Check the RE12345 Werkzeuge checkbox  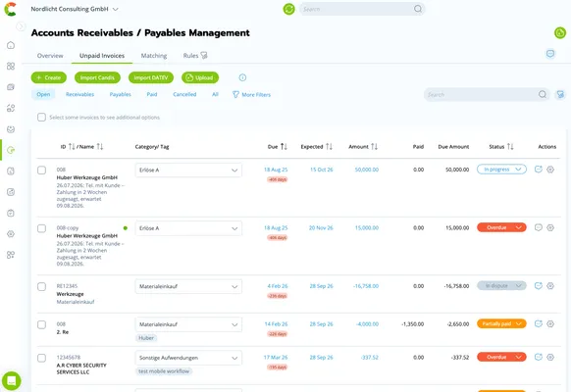click(x=41, y=286)
